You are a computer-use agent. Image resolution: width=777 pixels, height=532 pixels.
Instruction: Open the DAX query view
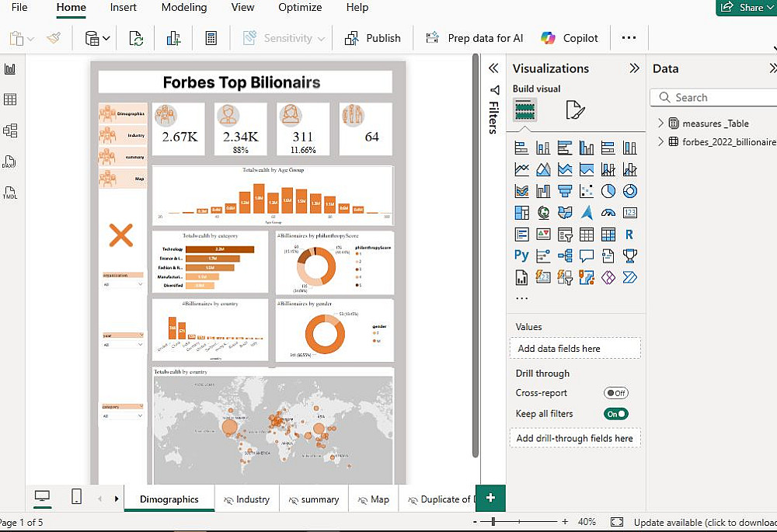[x=9, y=162]
